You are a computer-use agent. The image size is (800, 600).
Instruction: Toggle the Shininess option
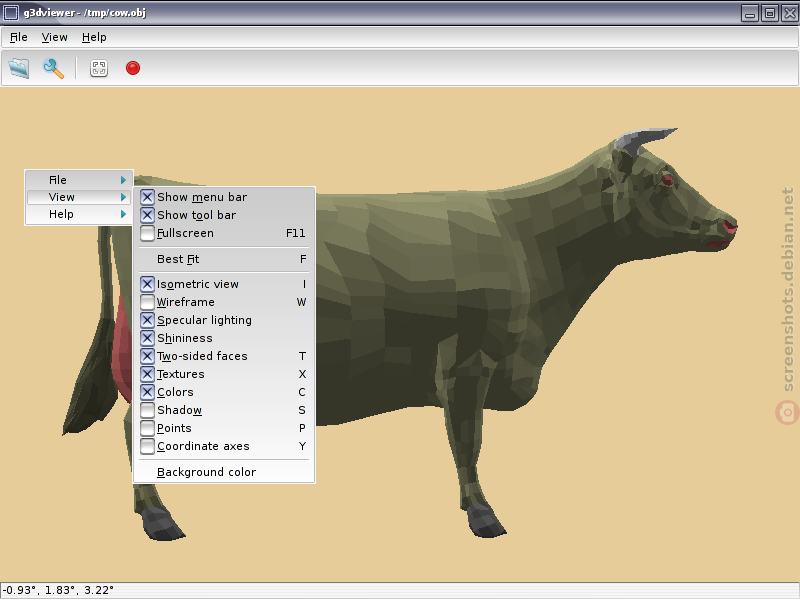(x=224, y=338)
